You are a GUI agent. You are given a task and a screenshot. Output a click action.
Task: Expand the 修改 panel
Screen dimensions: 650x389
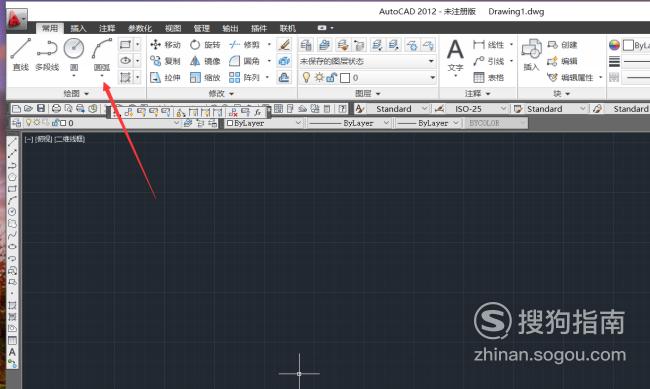click(x=221, y=94)
